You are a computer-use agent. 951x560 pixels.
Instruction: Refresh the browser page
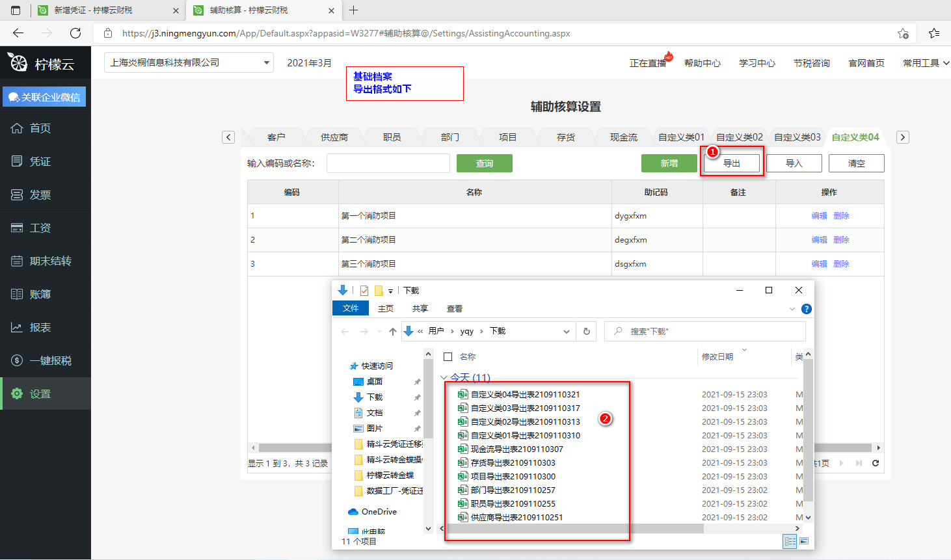click(75, 33)
